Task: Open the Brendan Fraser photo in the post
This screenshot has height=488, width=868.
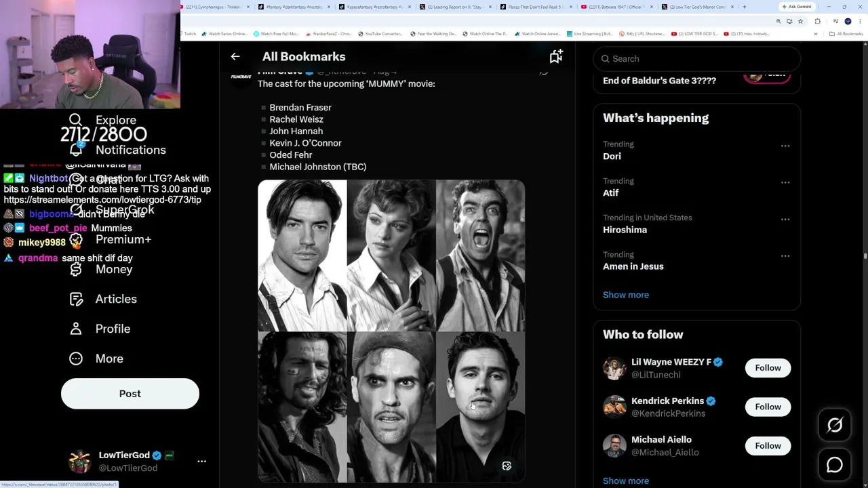Action: (x=302, y=256)
